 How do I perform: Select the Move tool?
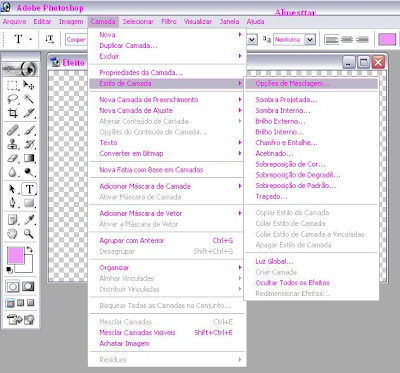29,85
